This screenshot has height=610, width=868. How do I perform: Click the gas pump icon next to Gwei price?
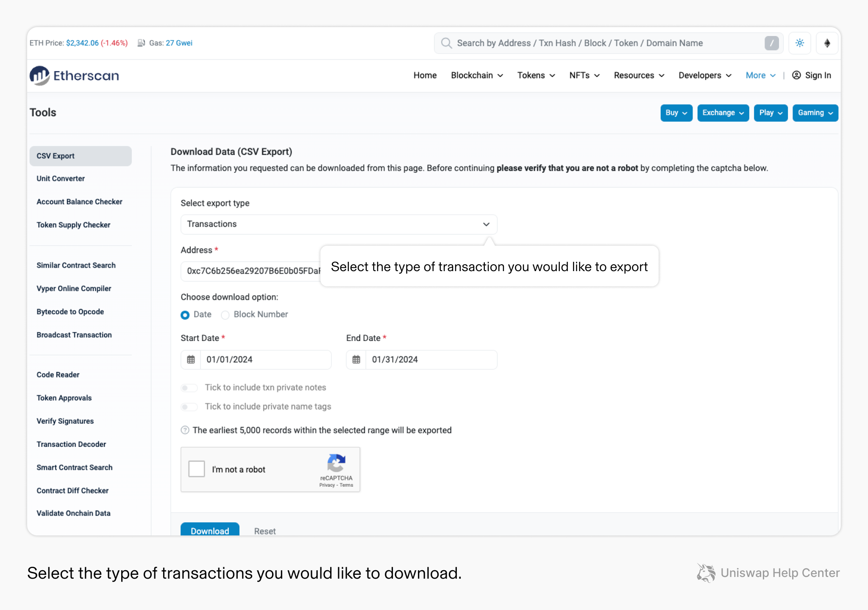[141, 42]
